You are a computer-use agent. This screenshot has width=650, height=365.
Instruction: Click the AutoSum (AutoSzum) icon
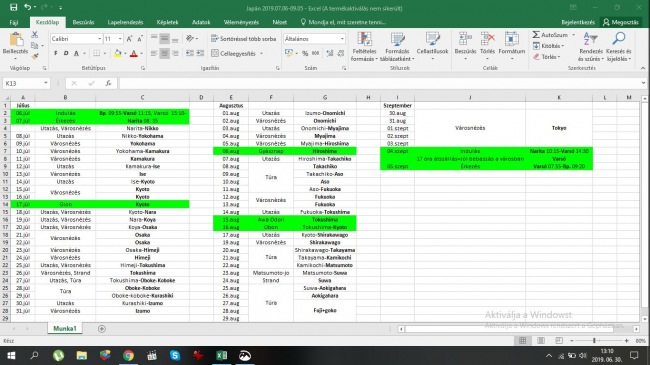[536, 35]
